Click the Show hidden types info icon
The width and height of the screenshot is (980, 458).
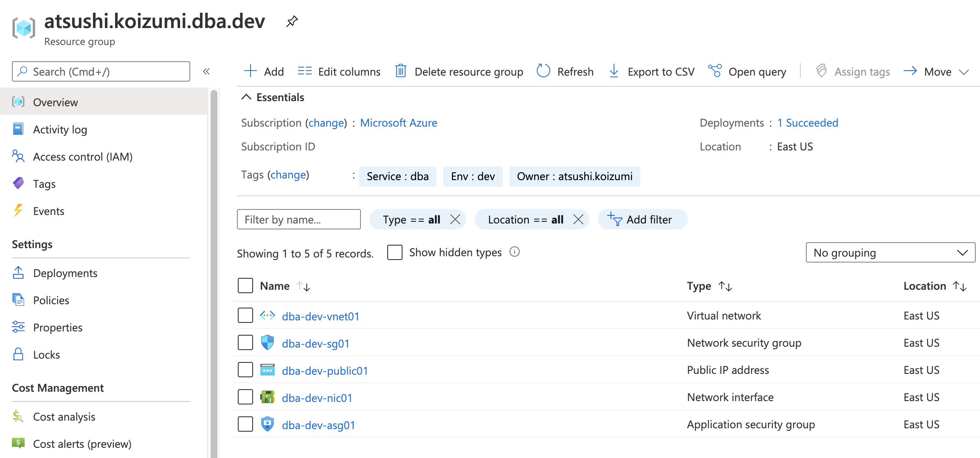coord(515,252)
